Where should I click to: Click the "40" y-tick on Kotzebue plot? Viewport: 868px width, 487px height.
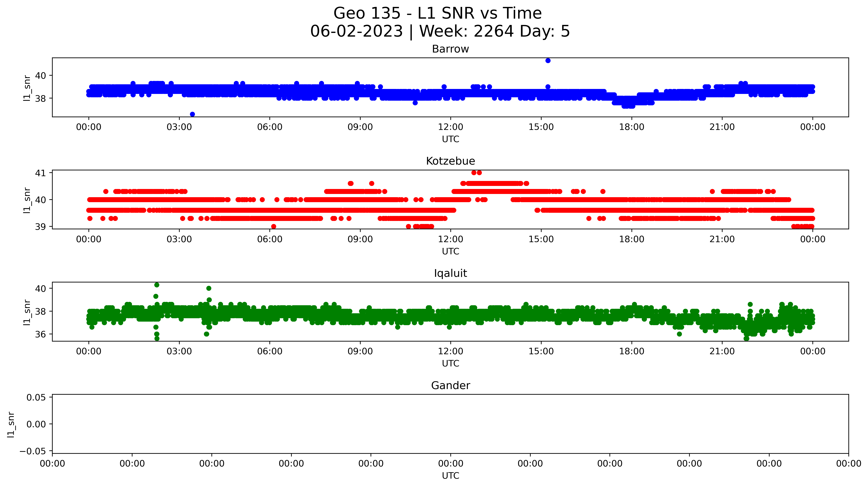(x=41, y=200)
